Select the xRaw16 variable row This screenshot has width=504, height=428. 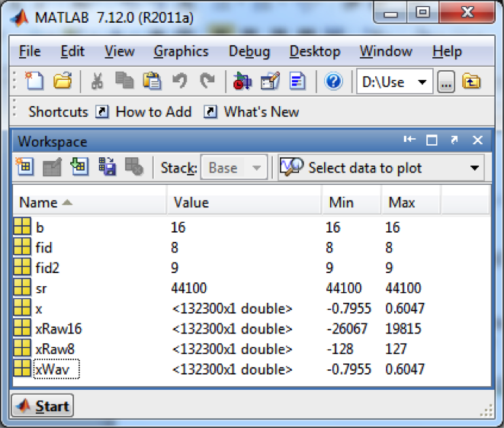click(x=252, y=329)
